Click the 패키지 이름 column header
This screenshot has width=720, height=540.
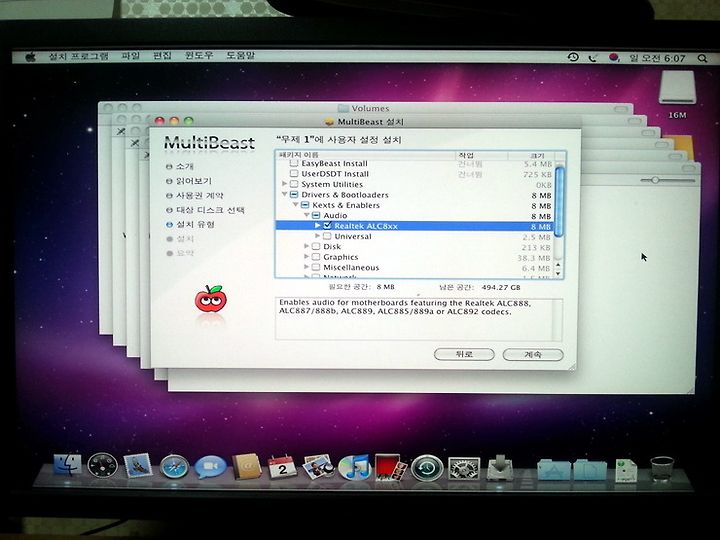366,155
